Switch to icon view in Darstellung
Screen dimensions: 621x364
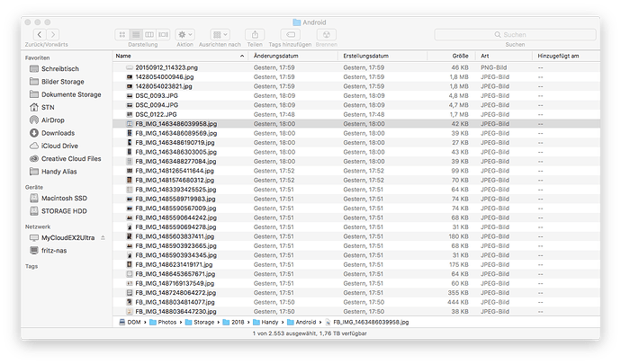tap(122, 34)
